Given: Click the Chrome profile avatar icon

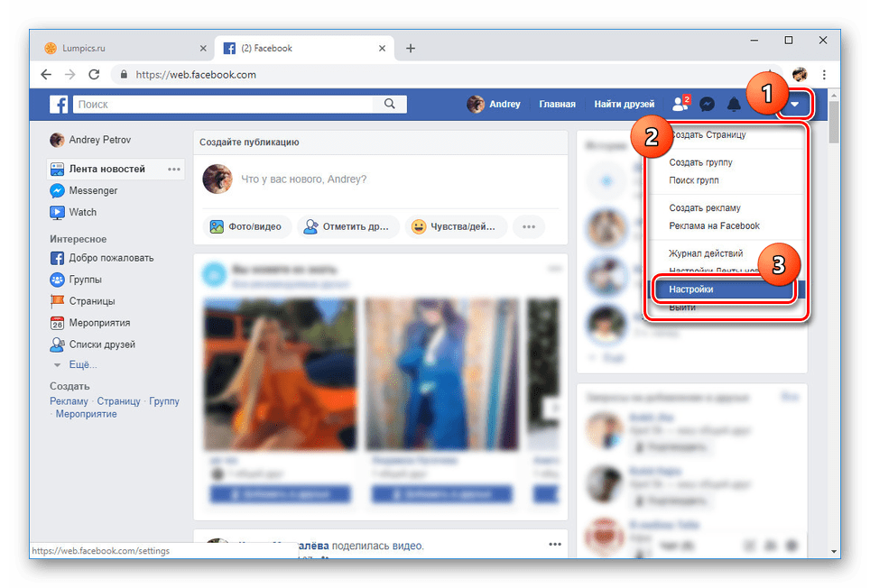Looking at the screenshot, I should 800,74.
